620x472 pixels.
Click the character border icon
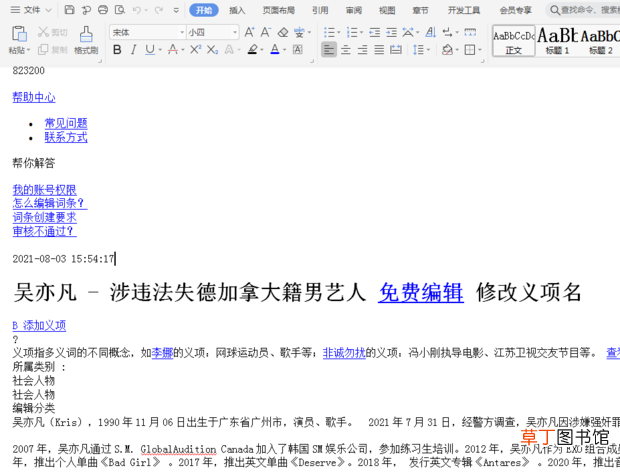click(x=297, y=49)
